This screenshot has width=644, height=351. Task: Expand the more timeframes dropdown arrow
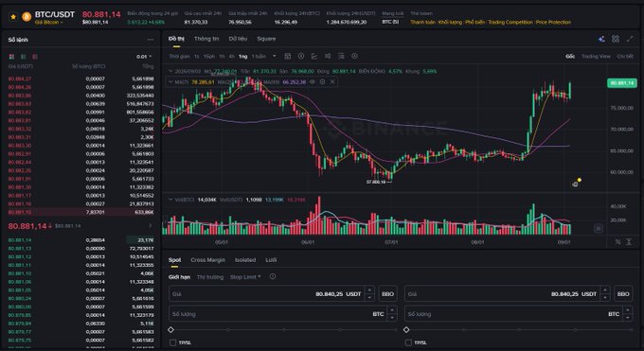pyautogui.click(x=274, y=56)
